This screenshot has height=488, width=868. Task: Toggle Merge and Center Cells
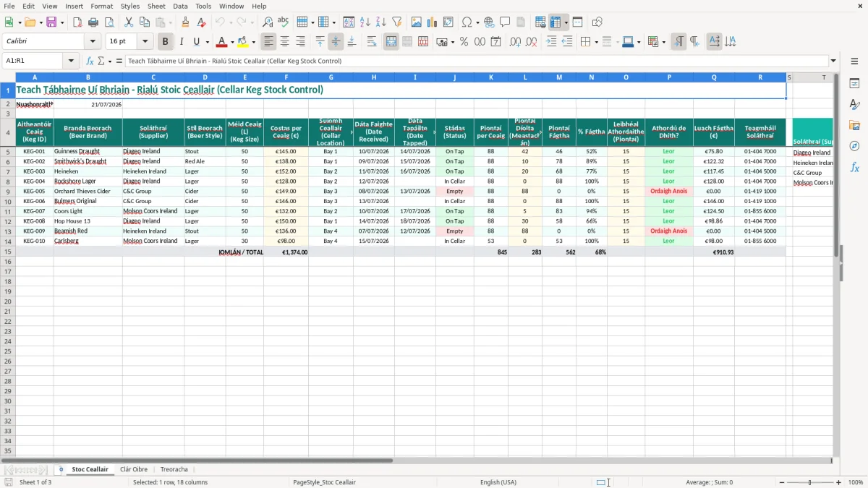click(x=391, y=42)
